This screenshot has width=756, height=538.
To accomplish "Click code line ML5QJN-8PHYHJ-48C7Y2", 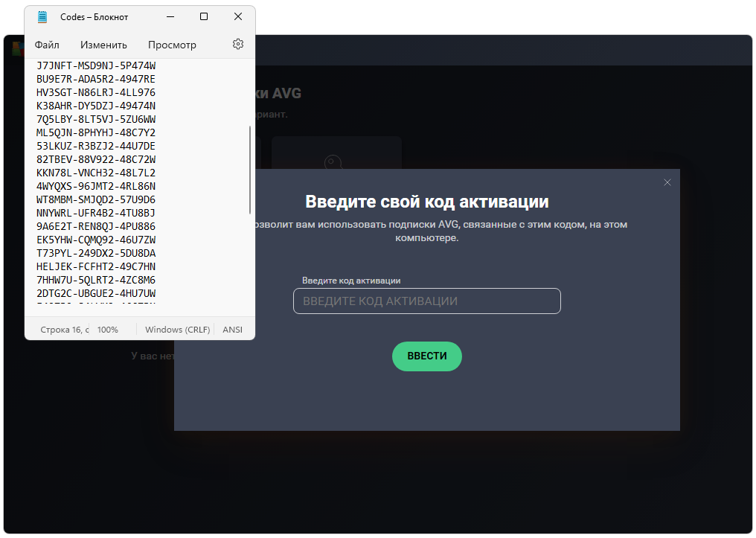I will point(96,132).
